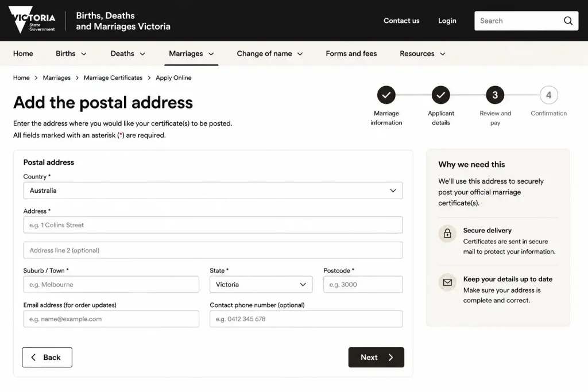Open the State dropdown showing Victoria

click(261, 285)
